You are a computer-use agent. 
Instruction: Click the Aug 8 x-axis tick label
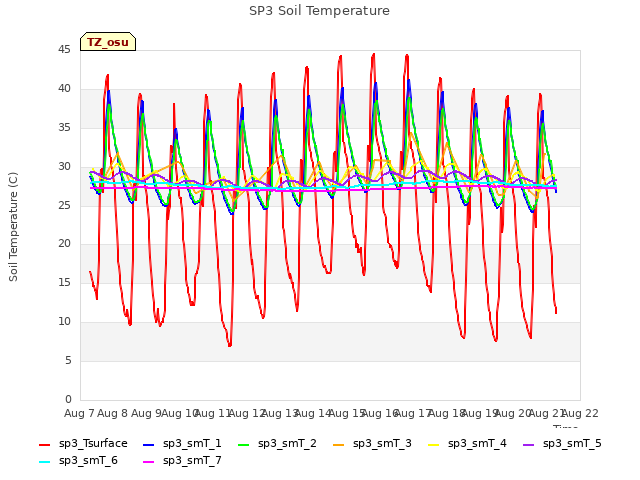coord(113,413)
